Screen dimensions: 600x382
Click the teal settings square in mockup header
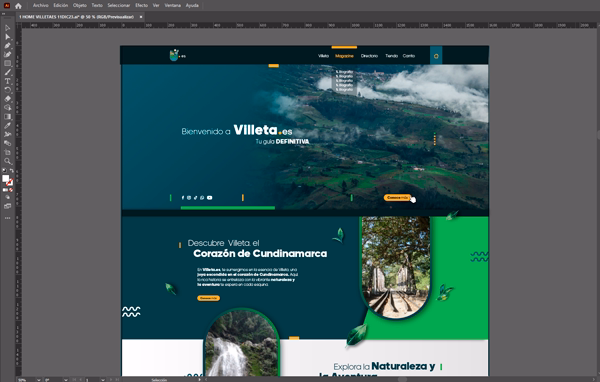436,56
